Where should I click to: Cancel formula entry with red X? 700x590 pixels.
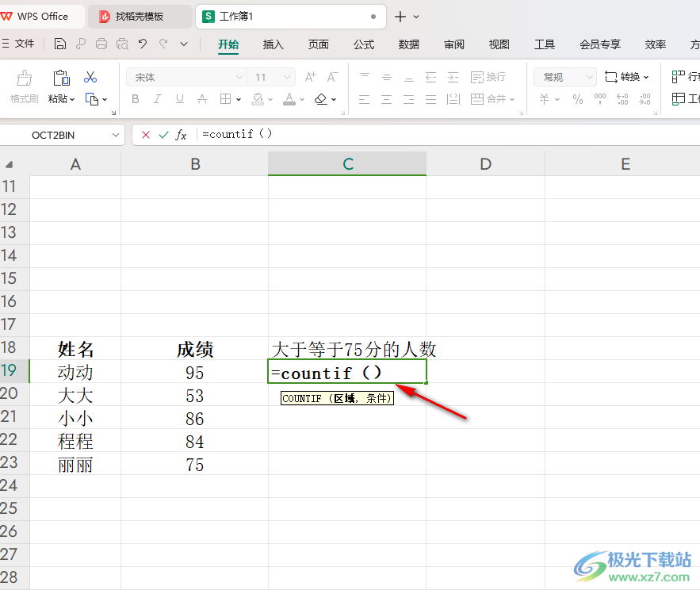tap(146, 135)
